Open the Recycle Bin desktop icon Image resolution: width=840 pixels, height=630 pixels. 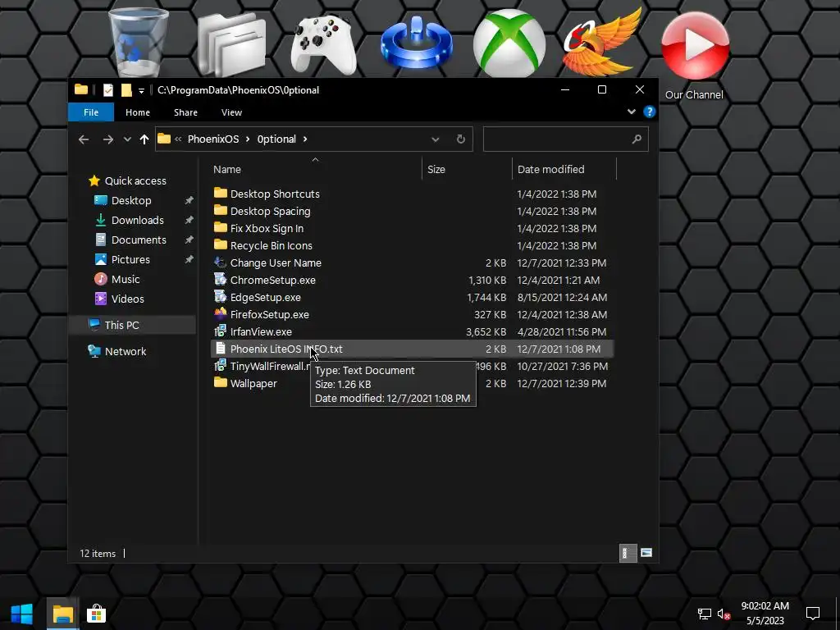tap(138, 43)
